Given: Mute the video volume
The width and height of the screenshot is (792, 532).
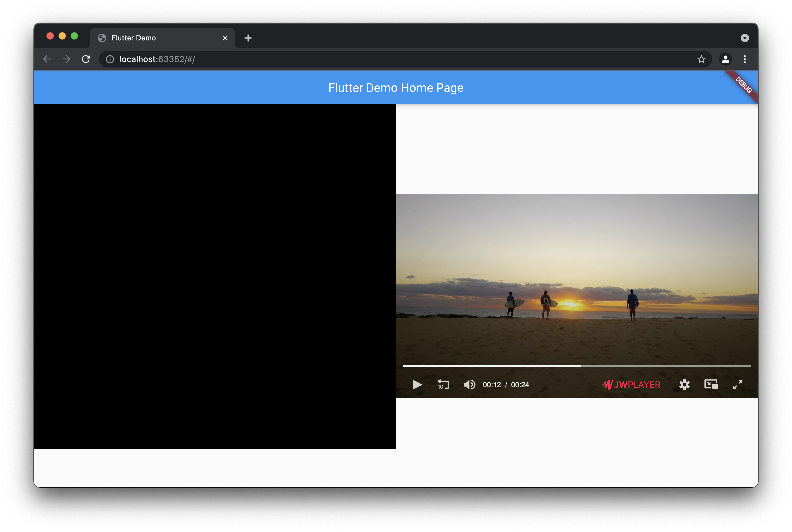Looking at the screenshot, I should (469, 385).
